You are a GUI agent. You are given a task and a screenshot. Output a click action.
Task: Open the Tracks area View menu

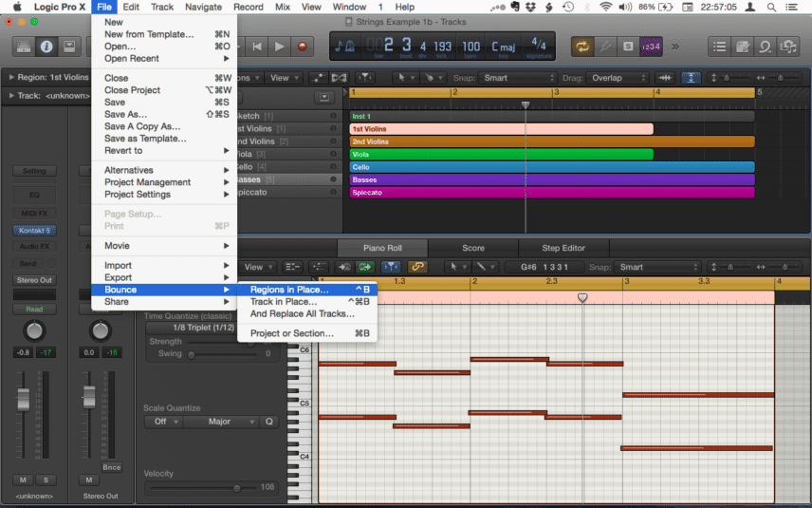pyautogui.click(x=284, y=78)
